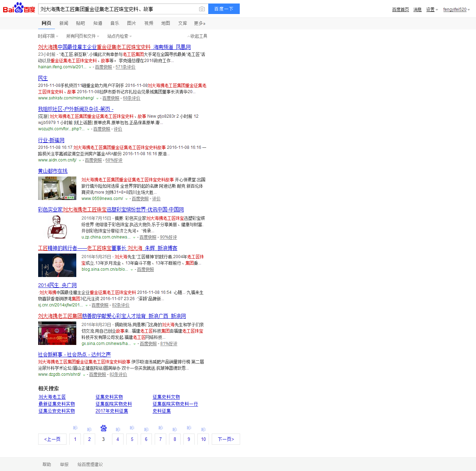Expand arrow next to www.aidn.com.cn URL
The width and height of the screenshot is (476, 471).
tap(80, 160)
